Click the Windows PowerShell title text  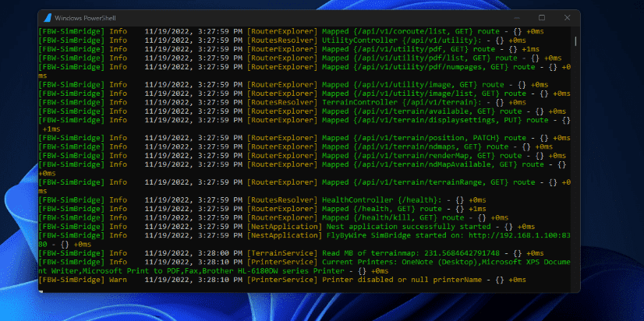[x=89, y=17]
